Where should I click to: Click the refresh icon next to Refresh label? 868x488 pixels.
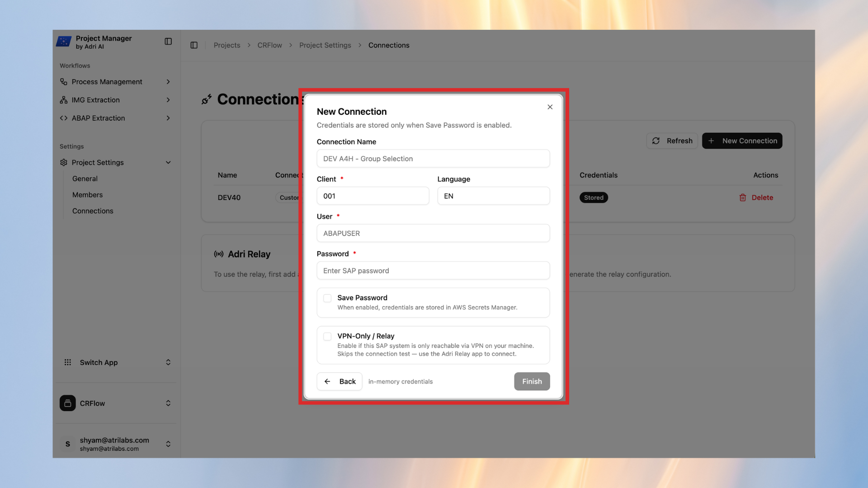click(656, 141)
